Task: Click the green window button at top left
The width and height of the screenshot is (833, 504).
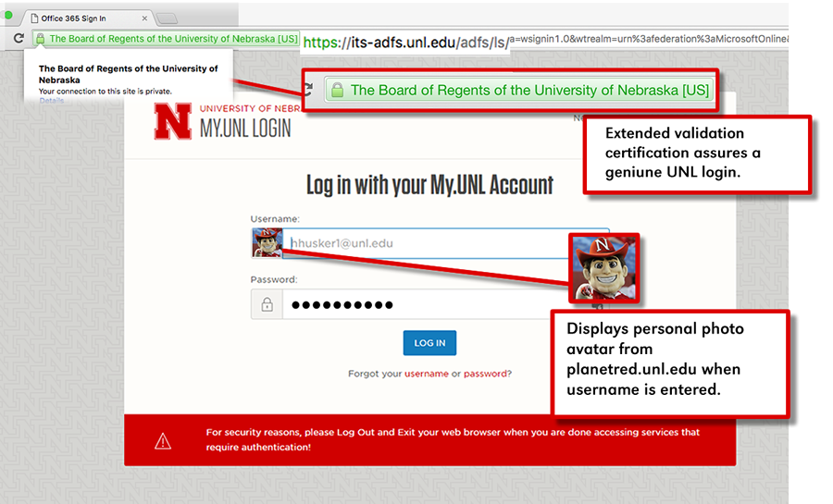Action: (9, 15)
